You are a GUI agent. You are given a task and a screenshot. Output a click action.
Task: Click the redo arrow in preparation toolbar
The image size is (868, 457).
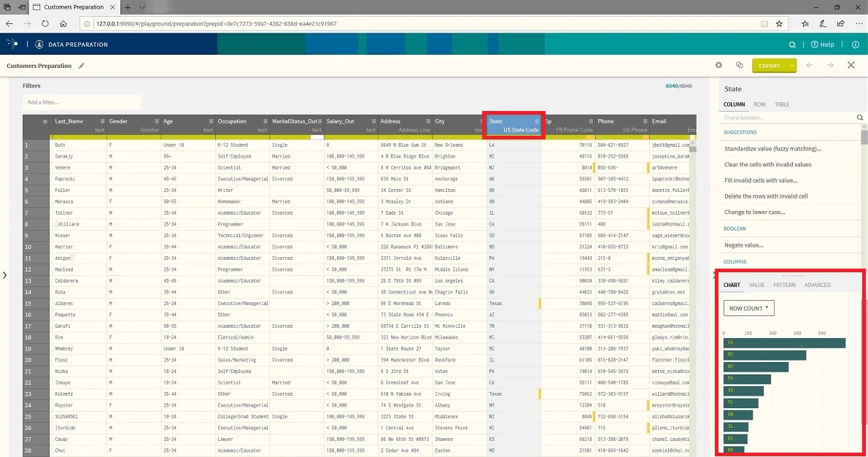tap(830, 66)
